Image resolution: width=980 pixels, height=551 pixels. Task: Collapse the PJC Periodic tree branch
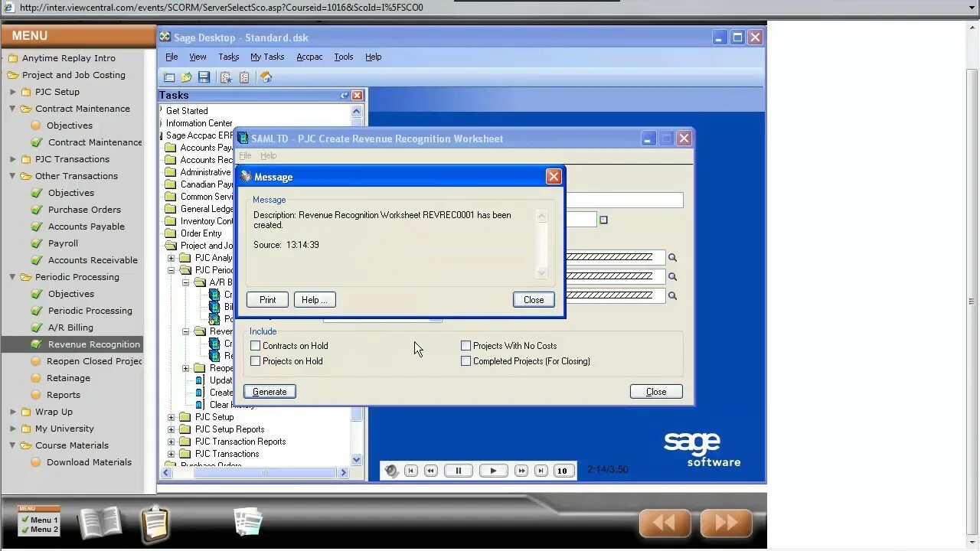coord(170,269)
